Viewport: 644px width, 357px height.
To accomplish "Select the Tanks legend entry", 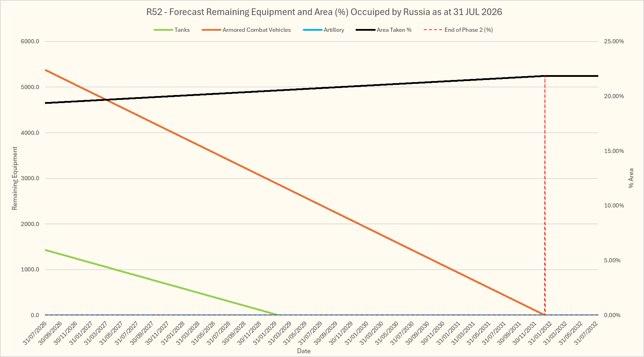I will (172, 30).
